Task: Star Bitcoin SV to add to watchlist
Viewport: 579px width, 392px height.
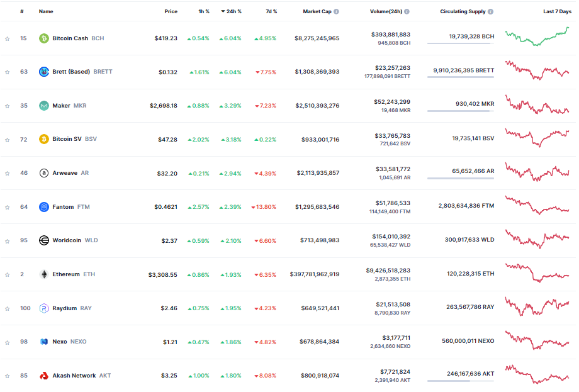Action: click(8, 140)
